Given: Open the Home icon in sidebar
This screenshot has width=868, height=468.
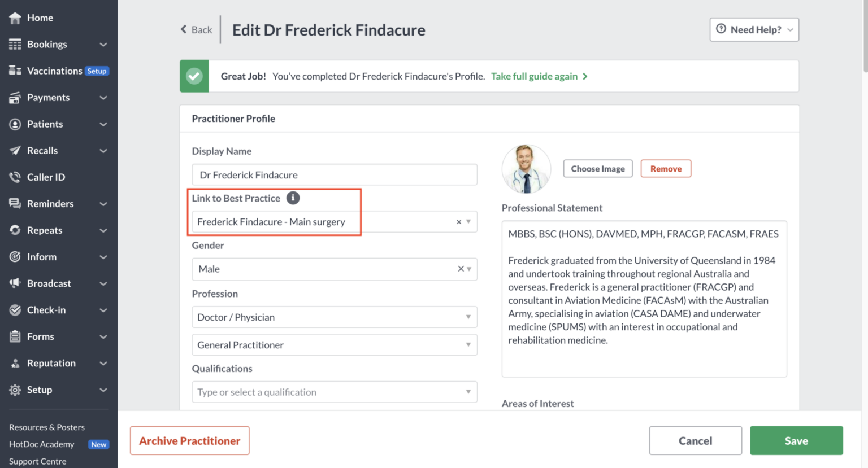Looking at the screenshot, I should [15, 18].
